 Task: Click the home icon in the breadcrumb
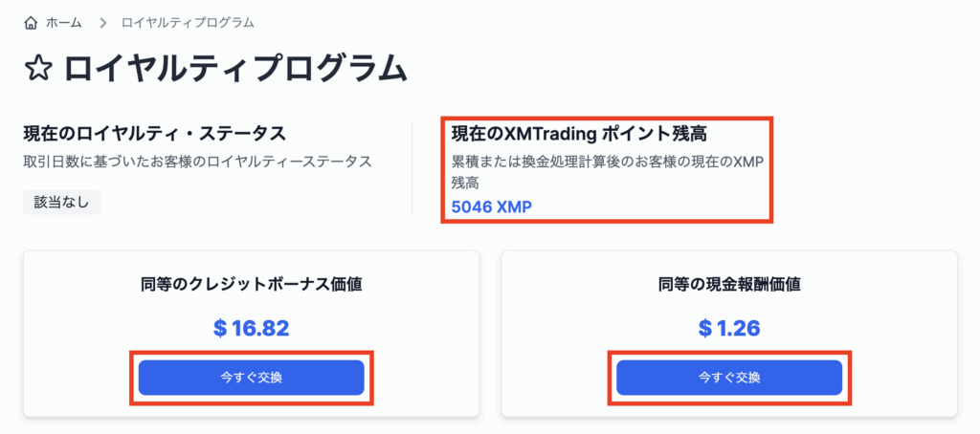(30, 24)
